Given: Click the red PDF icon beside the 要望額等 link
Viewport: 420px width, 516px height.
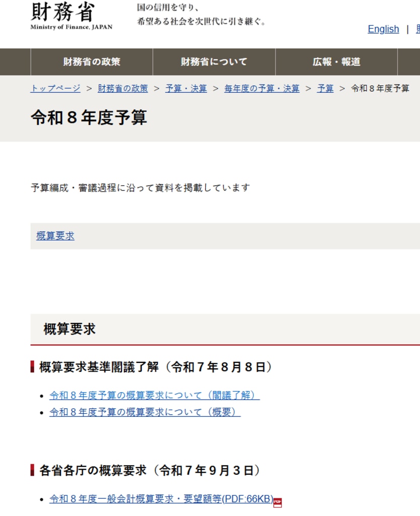Looking at the screenshot, I should [x=277, y=502].
